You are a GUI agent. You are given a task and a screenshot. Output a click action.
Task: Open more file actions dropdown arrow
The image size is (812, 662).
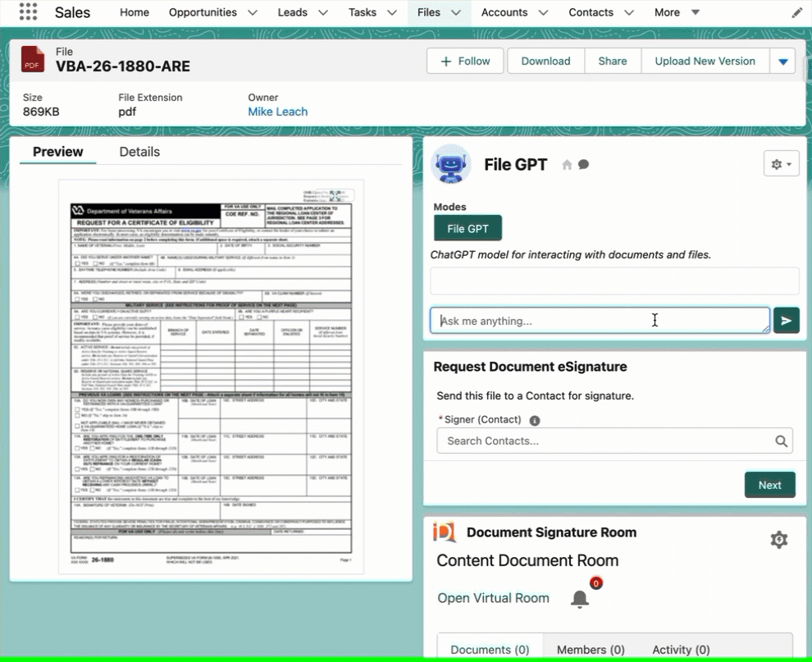pyautogui.click(x=782, y=62)
